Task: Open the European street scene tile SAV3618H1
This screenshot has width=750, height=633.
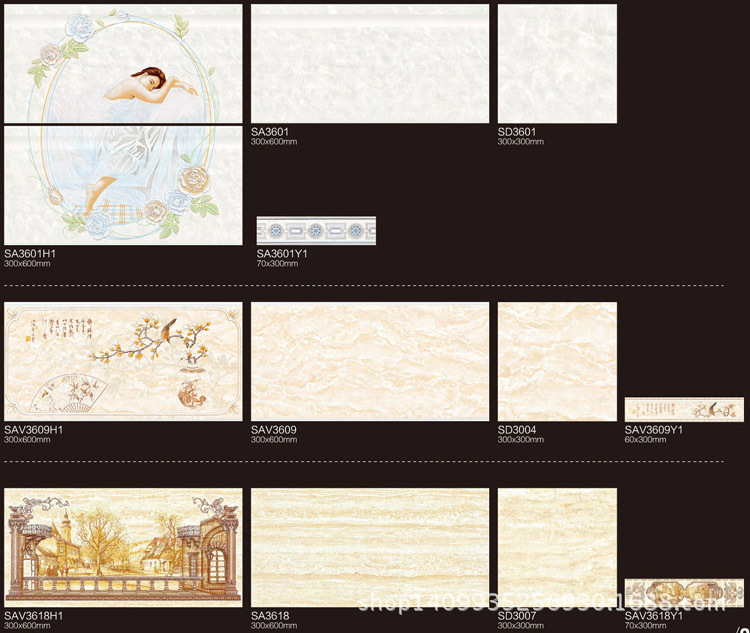Action: (x=123, y=547)
